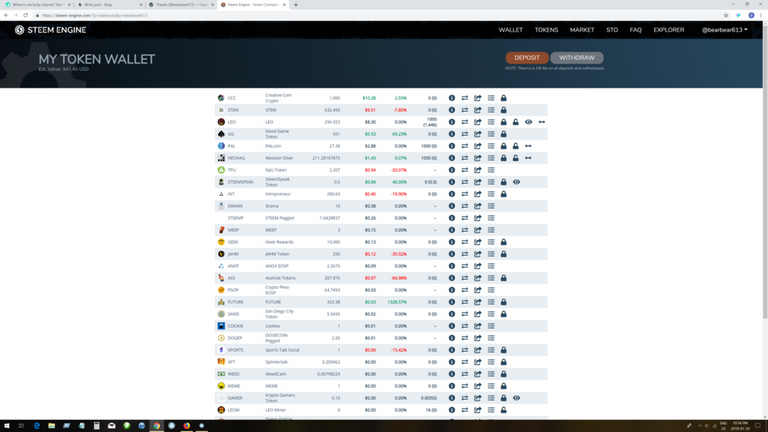Viewport: 768px width, 432px height.
Task: View transaction history list for MEME
Action: [491, 386]
